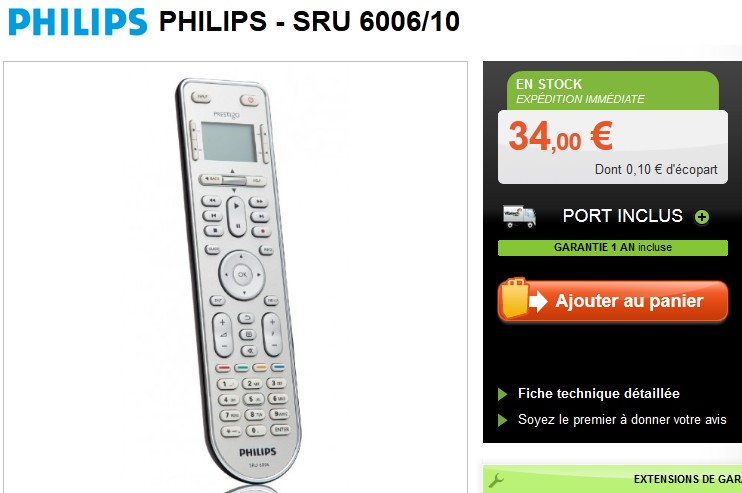
Task: Click the delivery truck icon
Action: coord(519,217)
